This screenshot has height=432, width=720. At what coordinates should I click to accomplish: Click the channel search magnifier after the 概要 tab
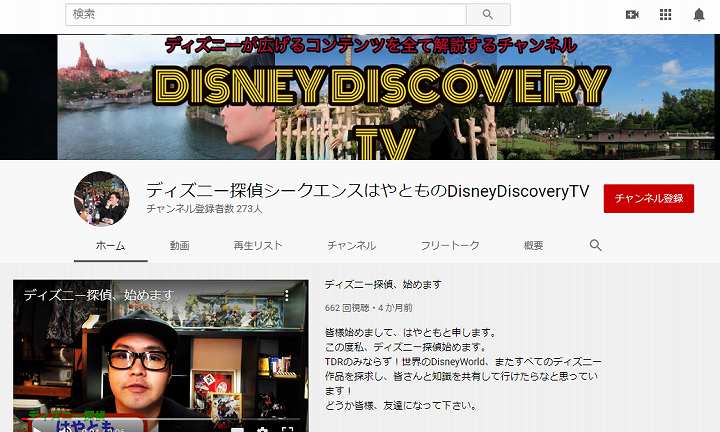click(x=596, y=245)
